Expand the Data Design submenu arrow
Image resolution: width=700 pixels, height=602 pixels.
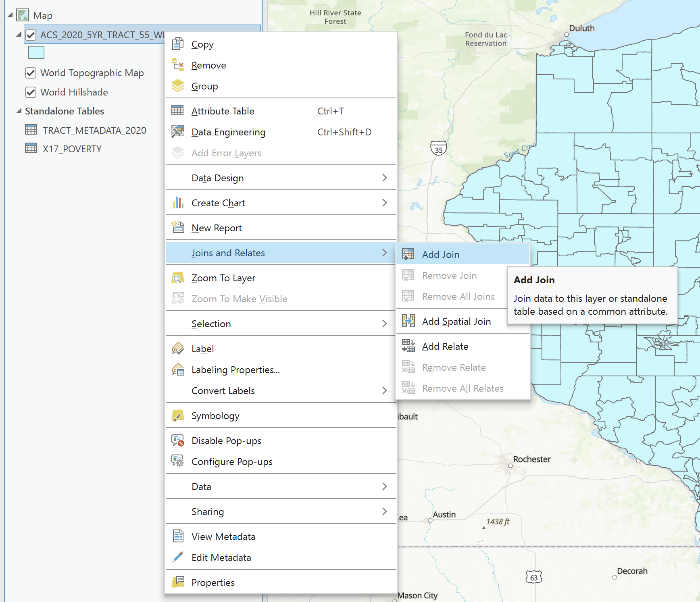coord(384,178)
